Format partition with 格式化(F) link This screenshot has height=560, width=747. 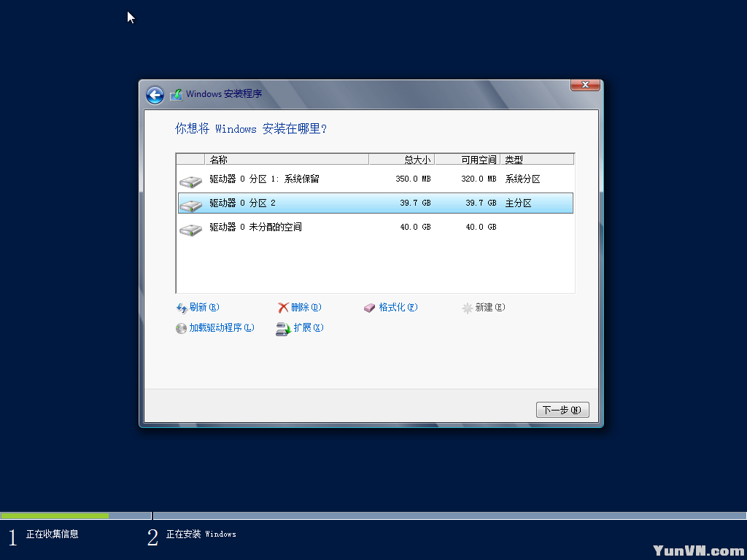(x=398, y=307)
